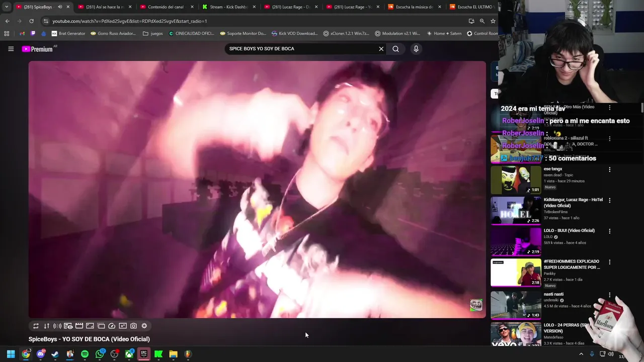Click the up-down arrows icon under video
The image size is (644, 362).
coord(47,326)
